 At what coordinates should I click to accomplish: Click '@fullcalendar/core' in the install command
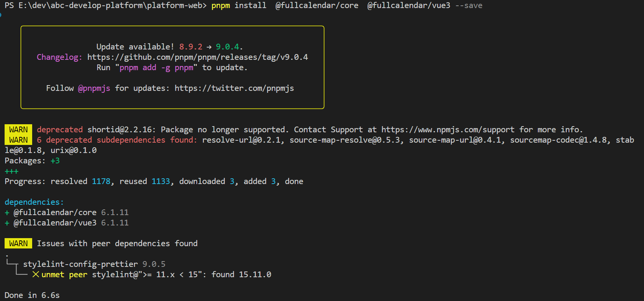point(317,5)
